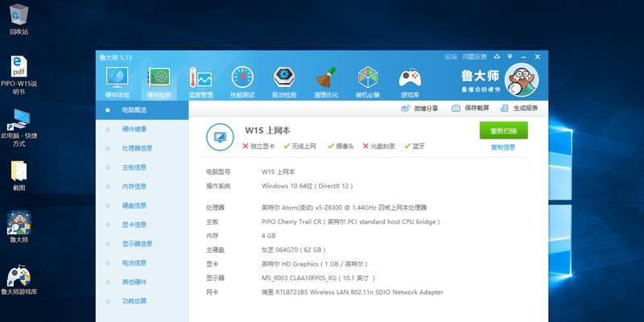The height and width of the screenshot is (322, 644).
Task: Click the HD Graphics 1 GB value
Action: click(x=315, y=264)
